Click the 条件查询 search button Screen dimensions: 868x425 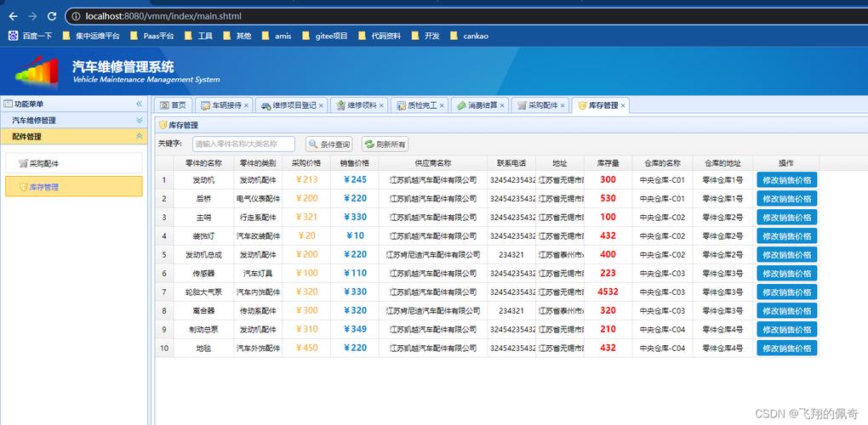pyautogui.click(x=329, y=144)
